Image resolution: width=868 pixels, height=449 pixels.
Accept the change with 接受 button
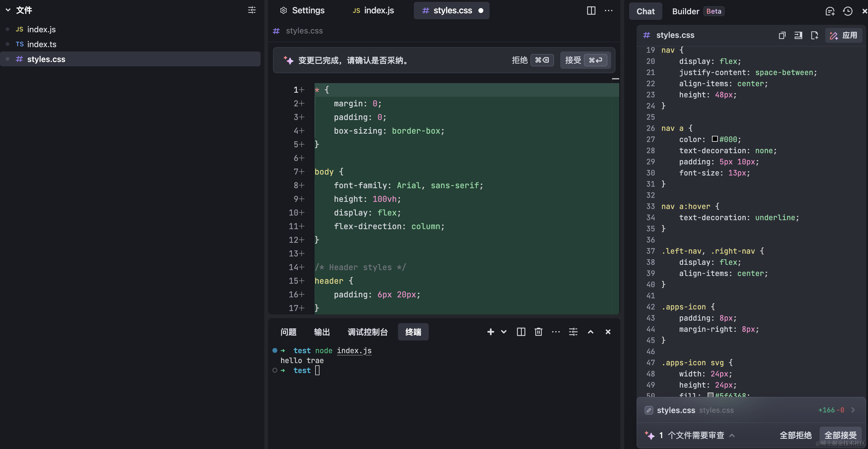(586, 60)
